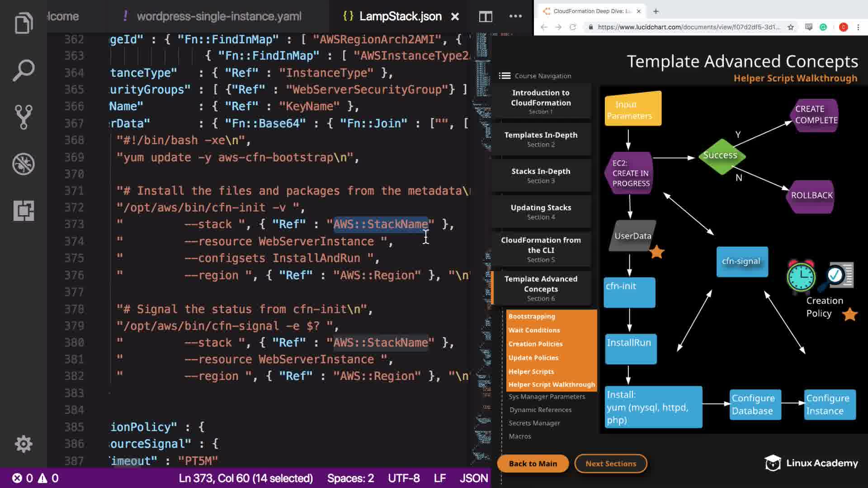Reload the browser page
The image size is (868, 488).
tap(573, 27)
